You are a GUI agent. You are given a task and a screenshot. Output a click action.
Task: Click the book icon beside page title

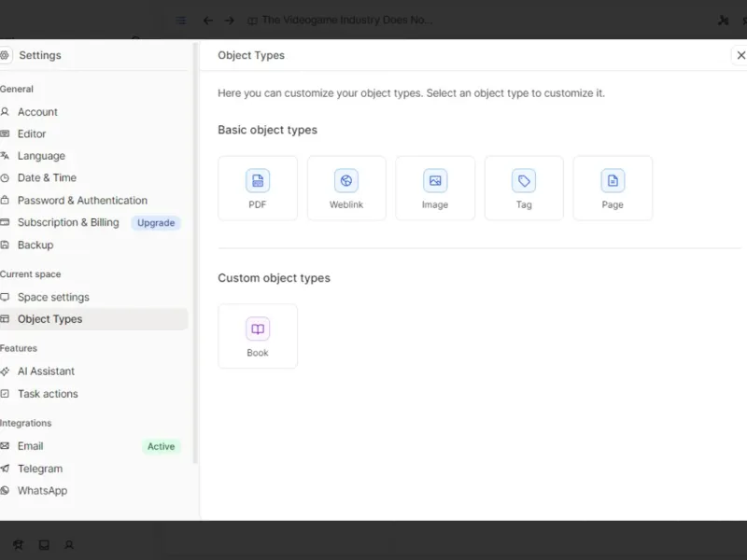point(252,21)
